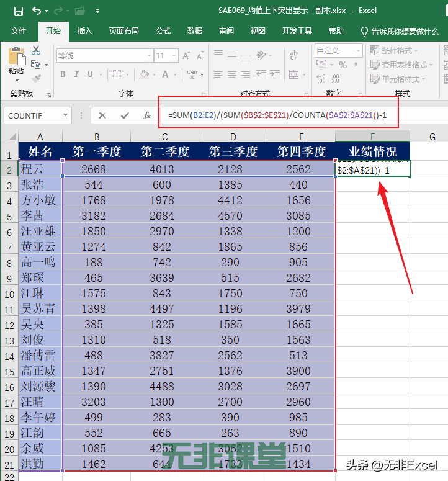Screen dimensions: 448x481
Task: Click the Align Left icon
Action: 218,74
